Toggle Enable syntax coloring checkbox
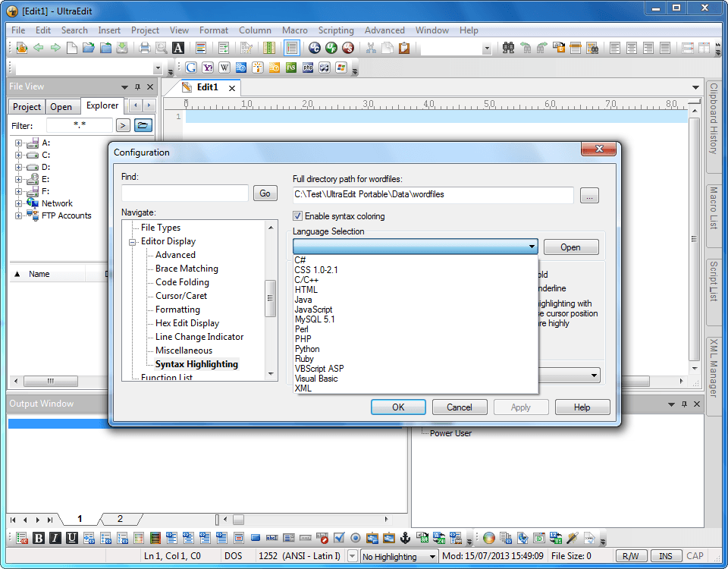Image resolution: width=728 pixels, height=569 pixels. pyautogui.click(x=297, y=216)
